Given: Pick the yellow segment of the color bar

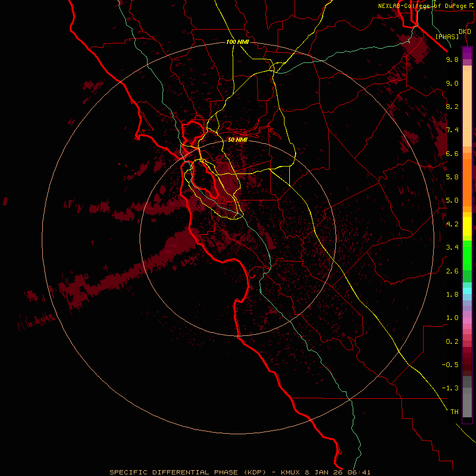Looking at the screenshot, I should click(467, 226).
